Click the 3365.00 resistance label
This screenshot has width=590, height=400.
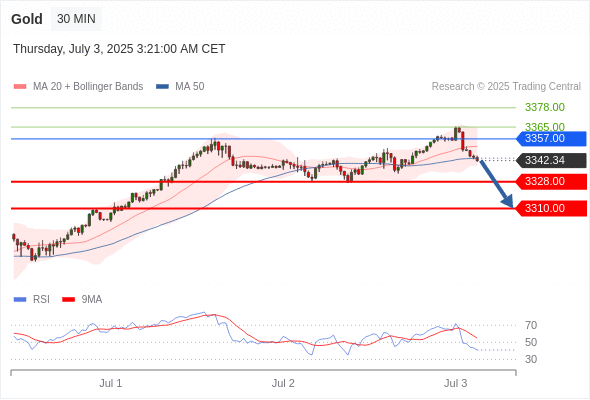tap(545, 127)
